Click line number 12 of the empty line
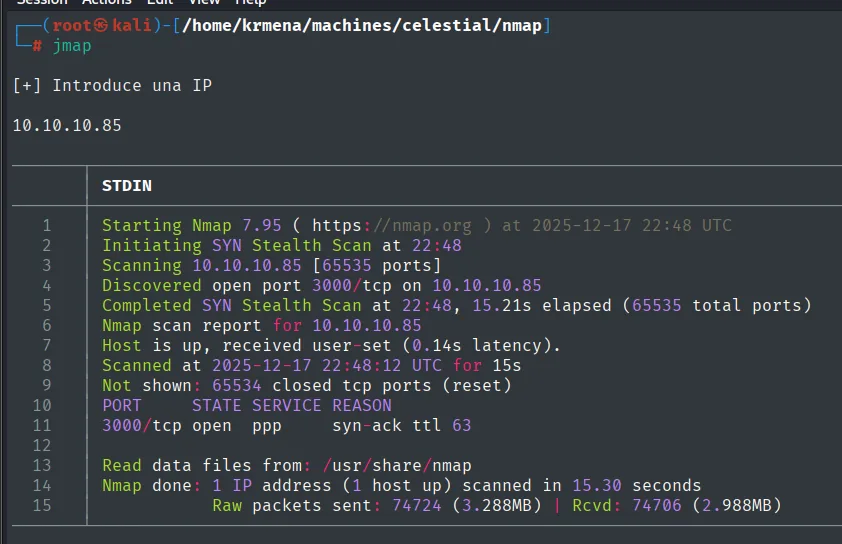This screenshot has width=842, height=544. (x=42, y=446)
